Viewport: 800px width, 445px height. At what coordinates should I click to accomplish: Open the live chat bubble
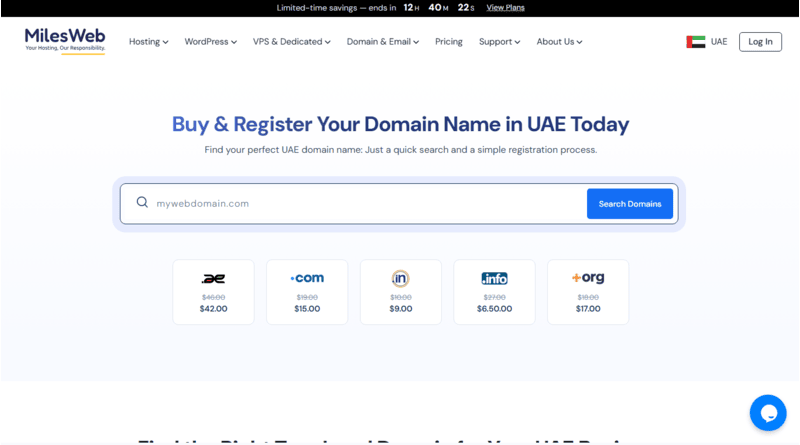click(x=768, y=413)
